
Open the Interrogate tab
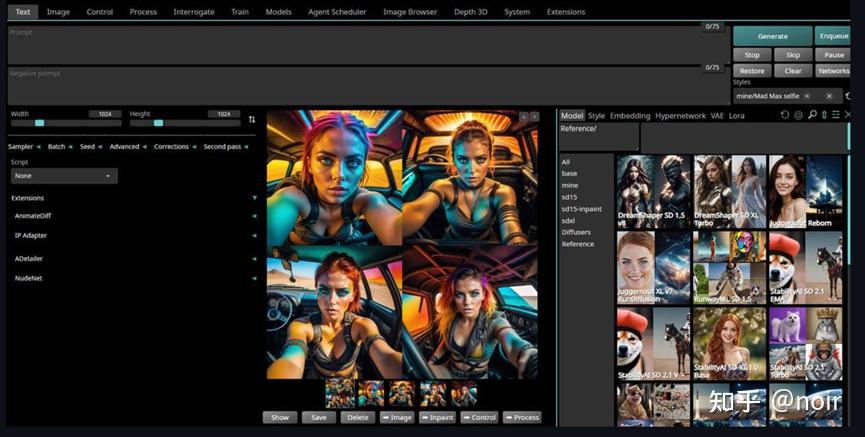pos(194,12)
